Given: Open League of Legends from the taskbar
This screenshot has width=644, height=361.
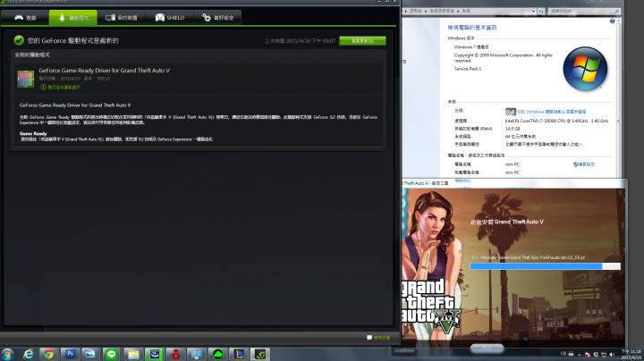Looking at the screenshot, I should [x=239, y=354].
